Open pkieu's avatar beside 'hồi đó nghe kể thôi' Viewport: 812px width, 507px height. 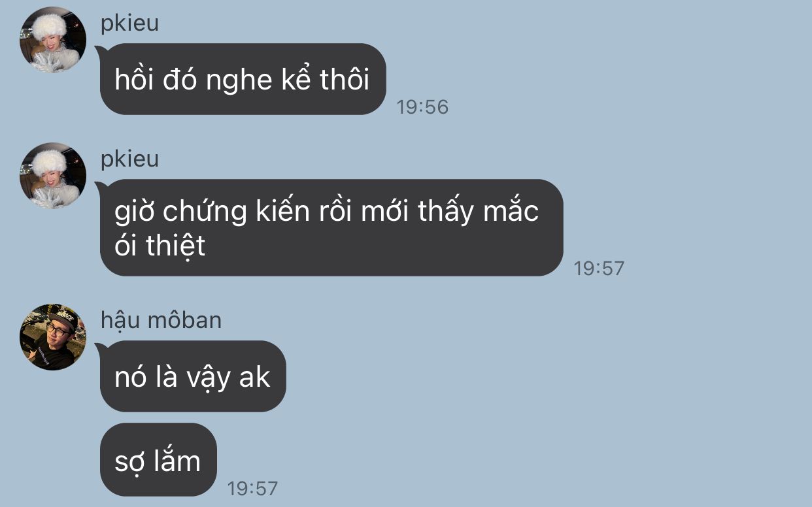pos(53,40)
